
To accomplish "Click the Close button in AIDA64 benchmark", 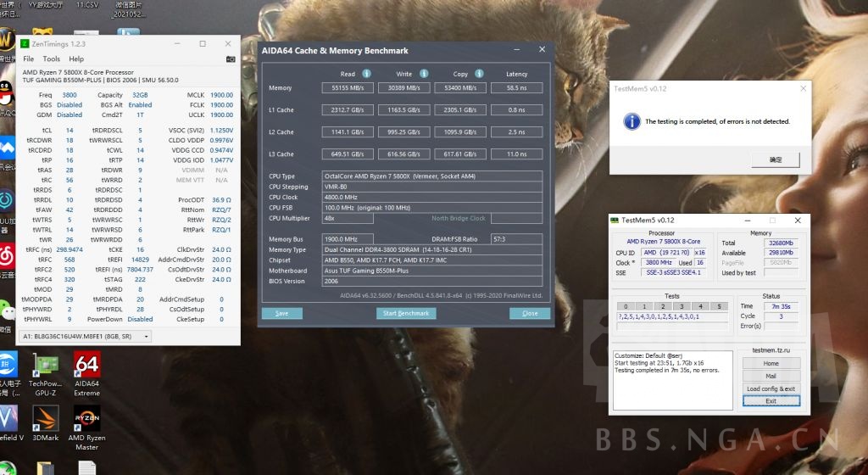I will (x=530, y=313).
